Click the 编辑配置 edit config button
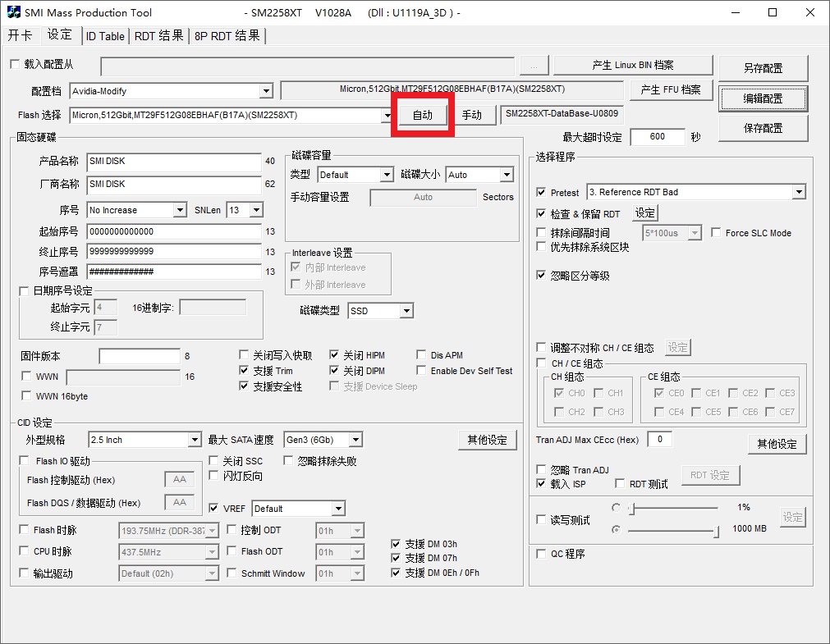 763,98
